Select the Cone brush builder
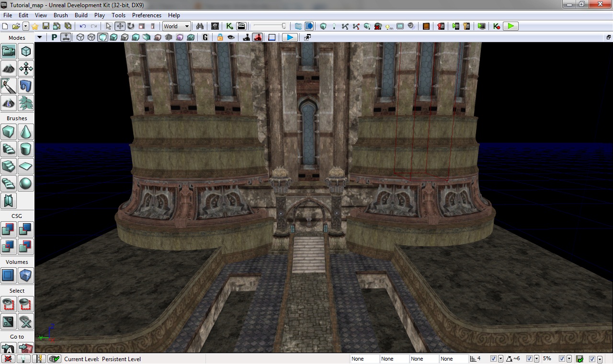 (26, 131)
